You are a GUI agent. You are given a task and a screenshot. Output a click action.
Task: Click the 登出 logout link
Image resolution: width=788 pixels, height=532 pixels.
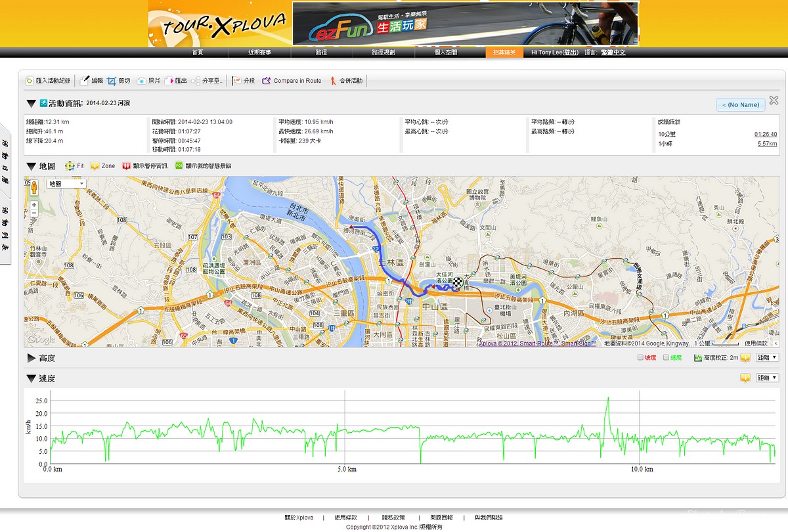pos(571,53)
